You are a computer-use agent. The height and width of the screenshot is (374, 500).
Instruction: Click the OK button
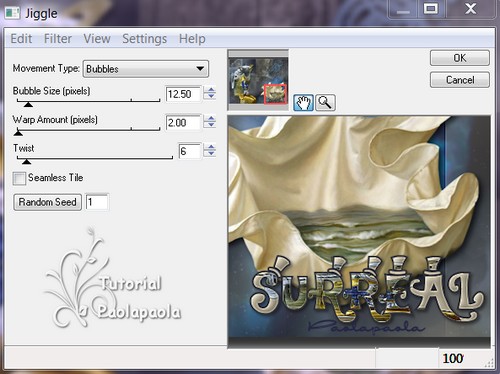click(x=460, y=58)
